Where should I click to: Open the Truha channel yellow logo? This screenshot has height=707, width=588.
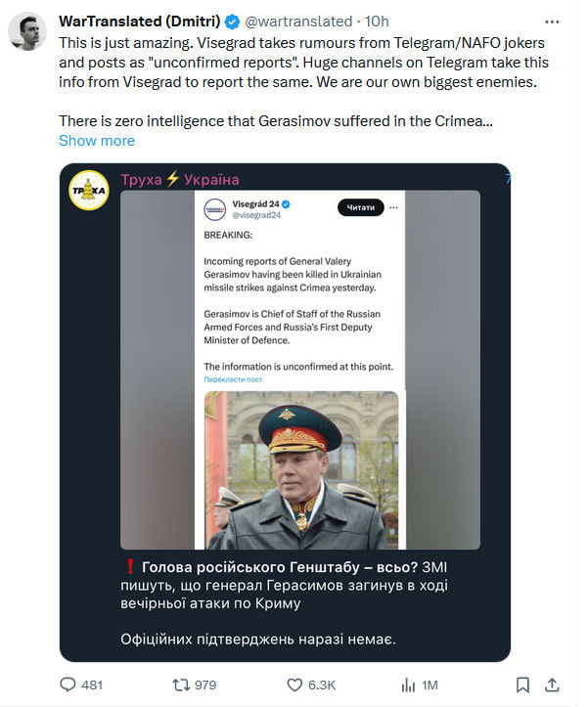(x=89, y=191)
